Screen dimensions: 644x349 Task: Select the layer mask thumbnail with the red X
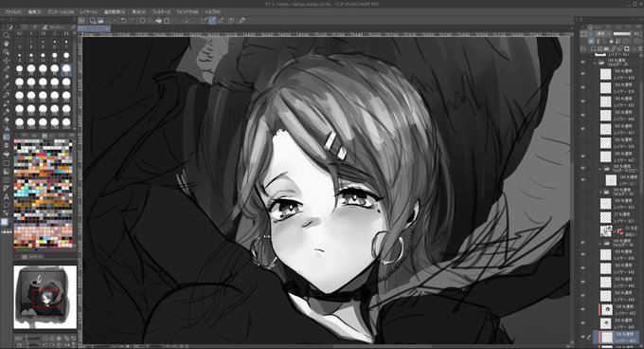[x=619, y=231]
